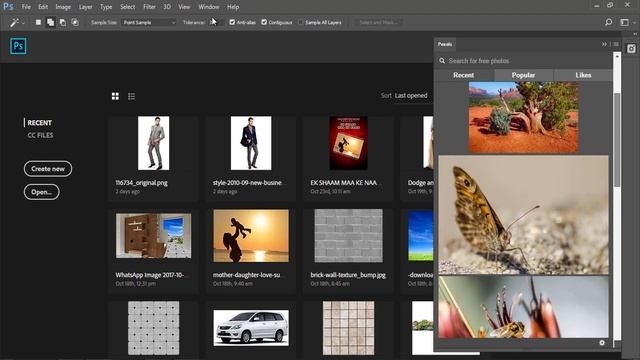This screenshot has width=640, height=360.
Task: Open the gray dotted tile pattern thumbnail
Action: click(x=153, y=328)
